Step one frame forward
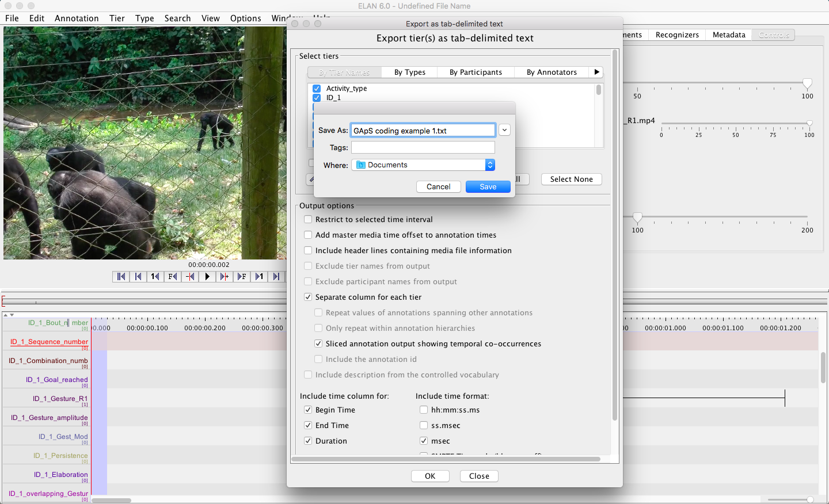Screen dimensions: 829x504 [242, 277]
